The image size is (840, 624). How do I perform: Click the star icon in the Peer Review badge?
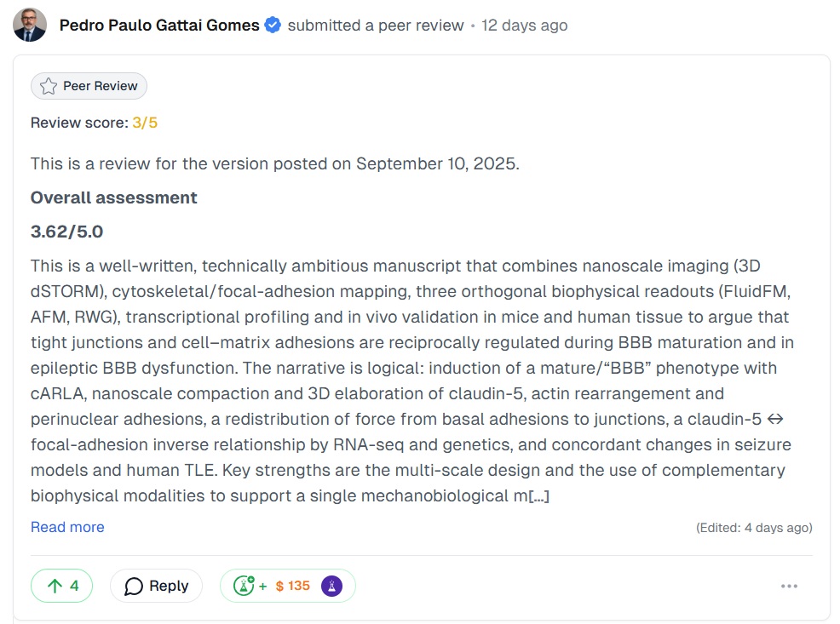48,85
